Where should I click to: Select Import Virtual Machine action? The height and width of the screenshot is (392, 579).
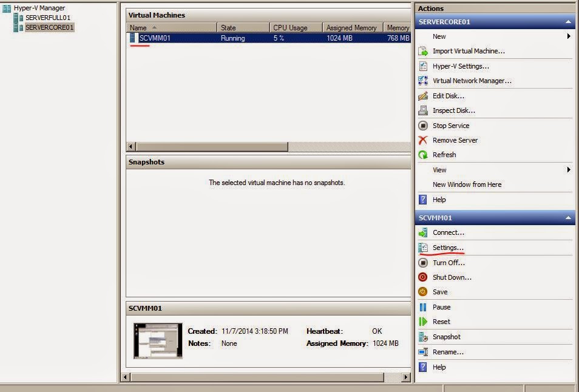[x=469, y=51]
